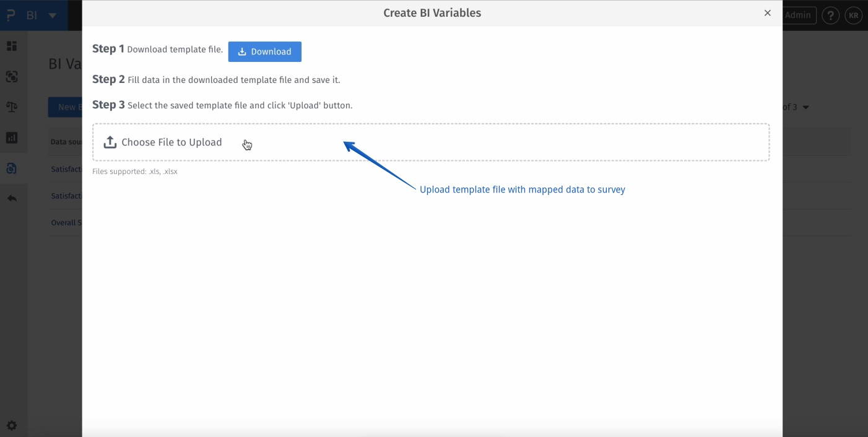The width and height of the screenshot is (868, 437).
Task: Select the Overall Satisfaction row in the list
Action: (66, 222)
